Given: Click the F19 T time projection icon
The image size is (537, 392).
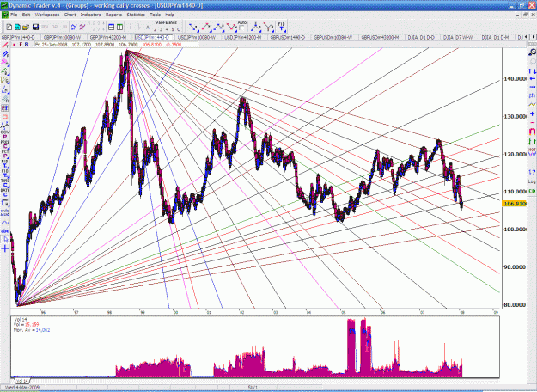Looking at the screenshot, I should pyautogui.click(x=281, y=27).
